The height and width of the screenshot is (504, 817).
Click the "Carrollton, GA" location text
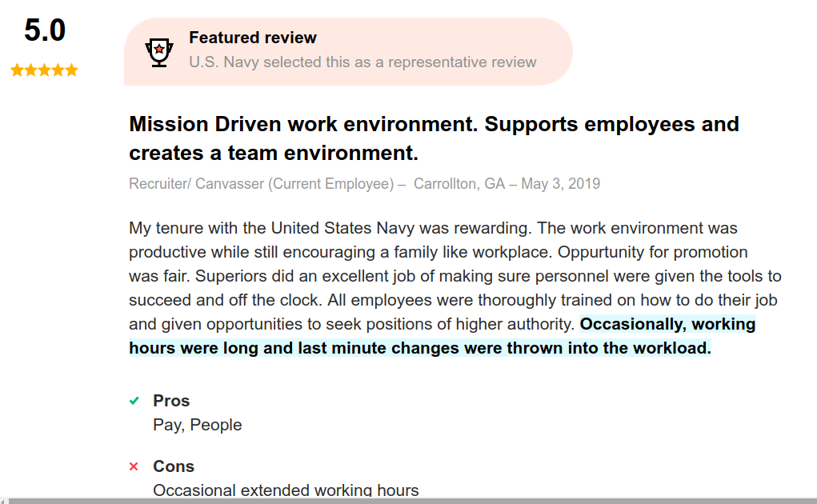click(459, 184)
